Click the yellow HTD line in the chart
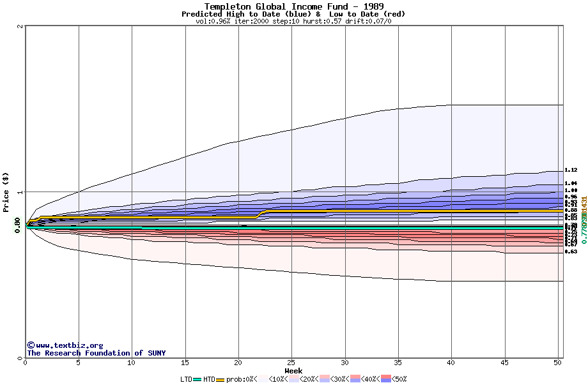 (x=383, y=211)
